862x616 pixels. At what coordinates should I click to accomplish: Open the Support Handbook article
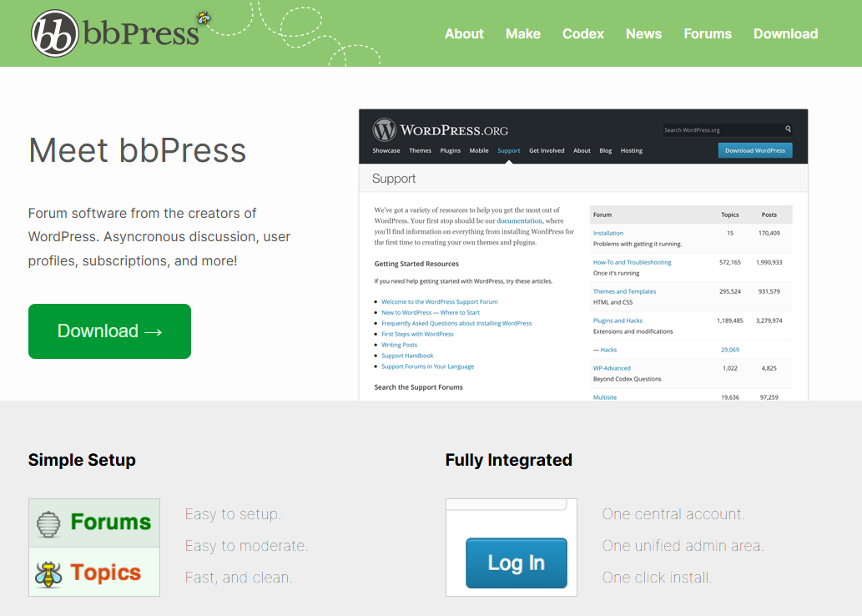coord(407,355)
